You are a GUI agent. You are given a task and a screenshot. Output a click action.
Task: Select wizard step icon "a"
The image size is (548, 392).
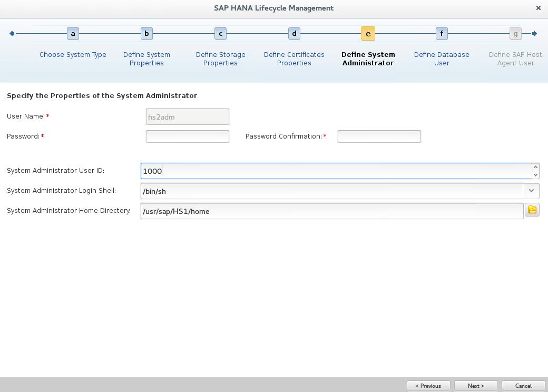click(73, 33)
